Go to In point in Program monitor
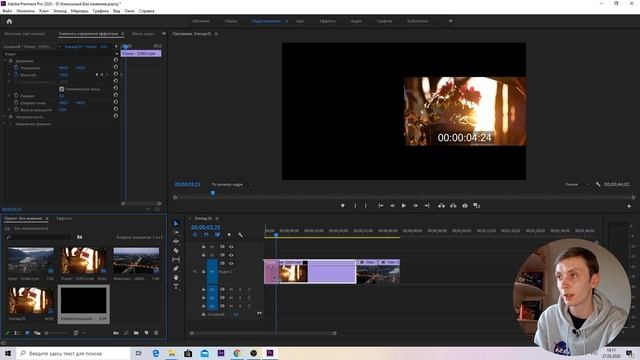Viewport: 640px width, 360px height. (380, 206)
